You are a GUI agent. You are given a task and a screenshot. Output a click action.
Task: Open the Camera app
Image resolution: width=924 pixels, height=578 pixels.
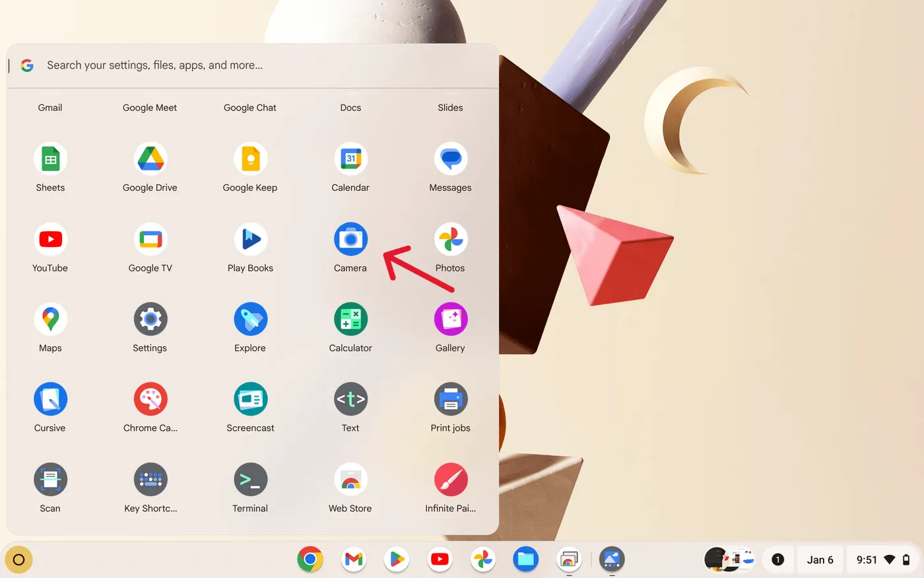click(x=350, y=239)
